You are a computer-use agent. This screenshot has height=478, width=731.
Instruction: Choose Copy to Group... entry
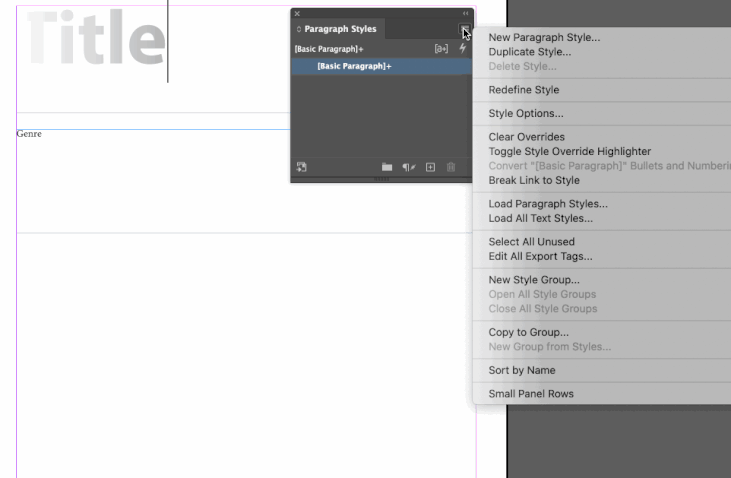click(x=528, y=332)
